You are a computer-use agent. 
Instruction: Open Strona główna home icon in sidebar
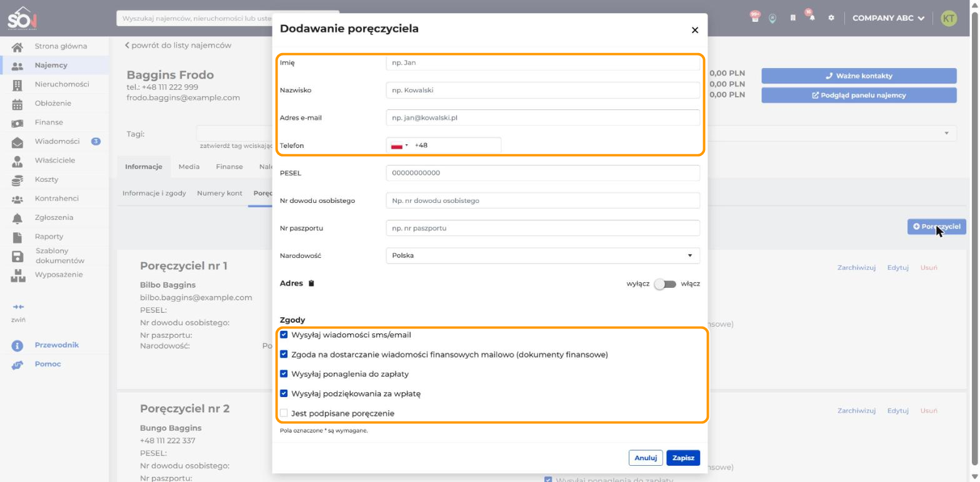coord(18,46)
